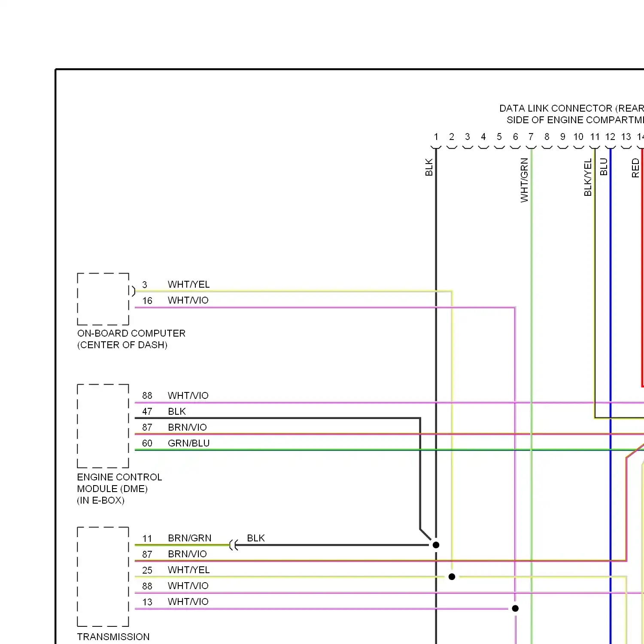This screenshot has height=644, width=644.
Task: Click the SIDE OF ENGINE COMPARTMENT text line
Action: coord(575,120)
